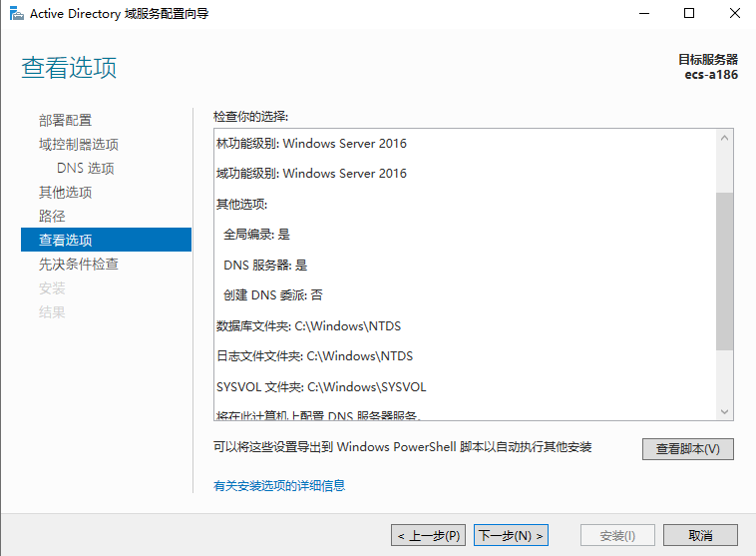Cancel the wizard with the 取消 button
The height and width of the screenshot is (556, 756).
pyautogui.click(x=700, y=535)
